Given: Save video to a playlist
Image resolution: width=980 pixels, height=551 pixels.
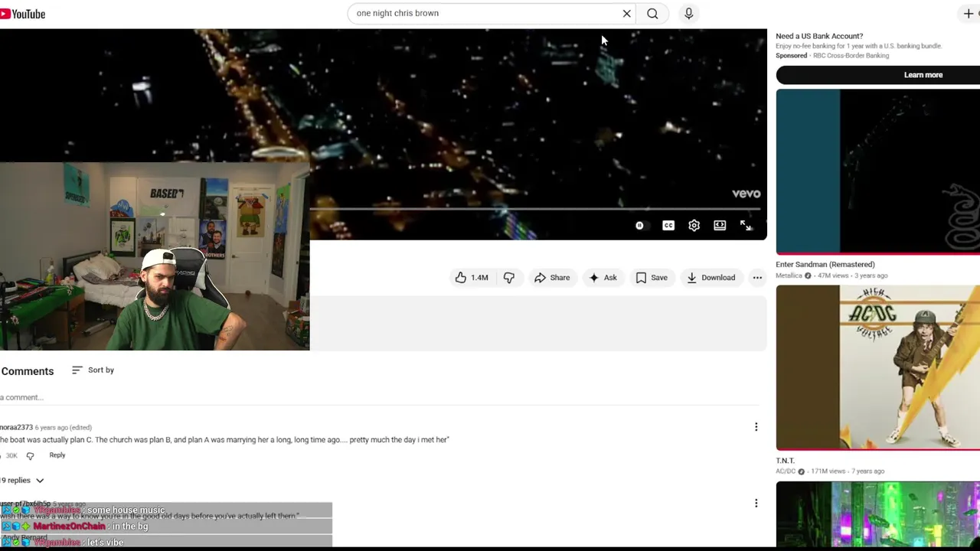Looking at the screenshot, I should (x=652, y=278).
